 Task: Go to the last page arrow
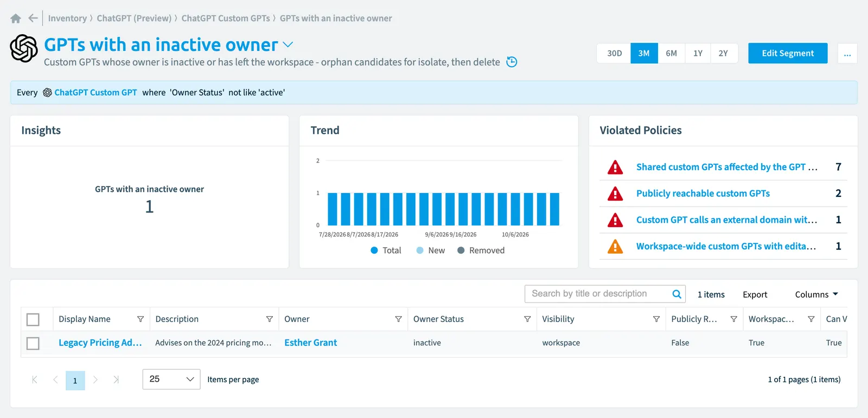[x=116, y=380]
